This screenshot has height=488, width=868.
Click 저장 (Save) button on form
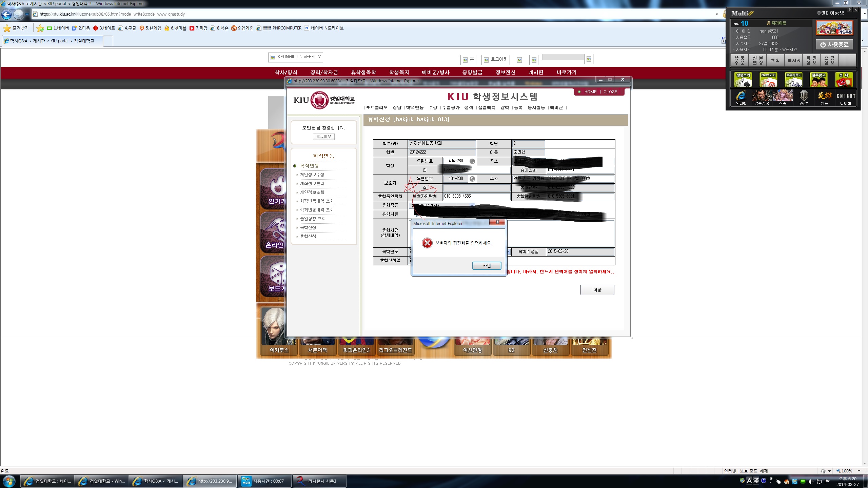click(597, 289)
